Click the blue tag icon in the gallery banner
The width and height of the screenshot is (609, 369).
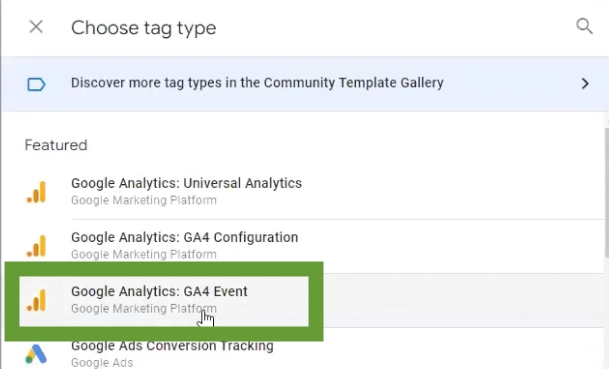tap(36, 84)
